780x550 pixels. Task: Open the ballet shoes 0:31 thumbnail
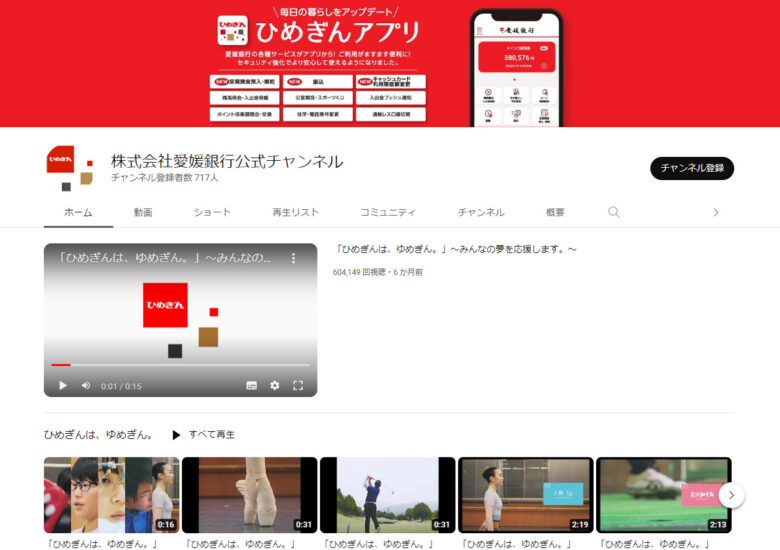(250, 495)
